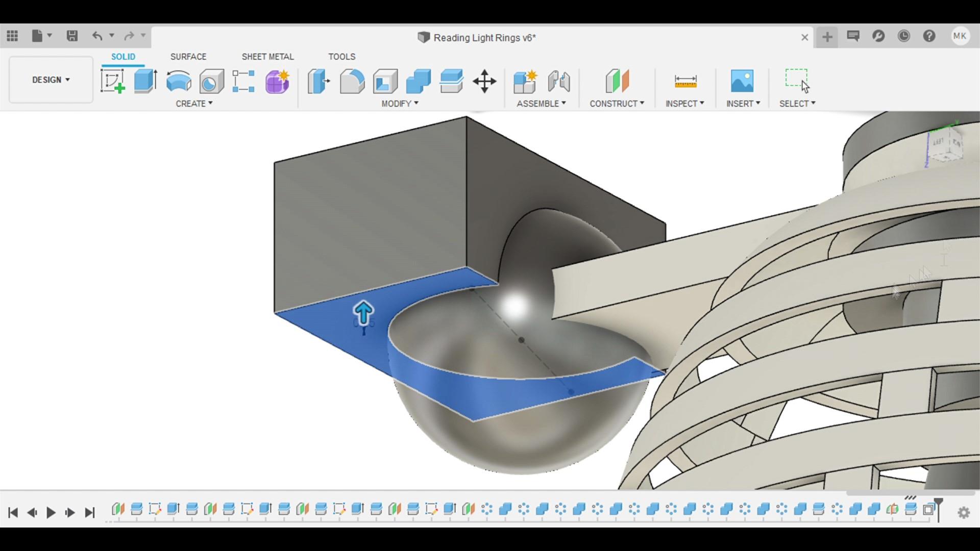This screenshot has height=551, width=980.
Task: Open the Job Status clock icon
Action: [903, 36]
